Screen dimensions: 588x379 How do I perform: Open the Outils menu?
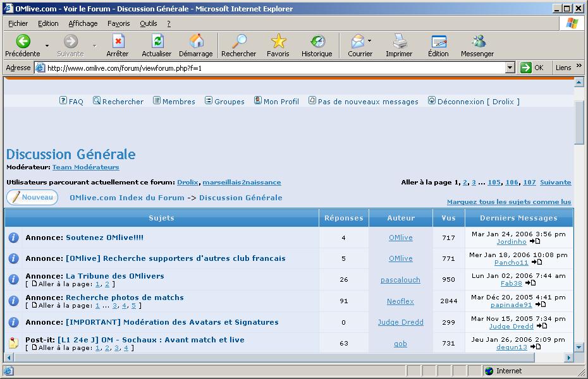[x=149, y=23]
